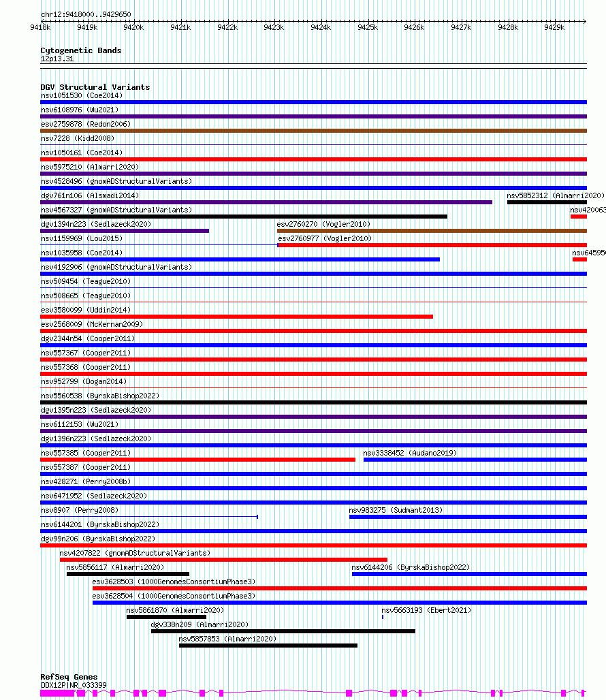Click nsv6471952 (Sedlazeck2020) variant label
The image size is (606, 700).
94,496
